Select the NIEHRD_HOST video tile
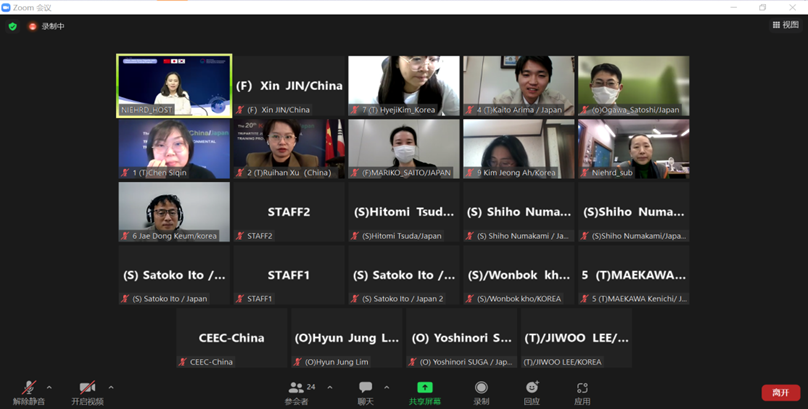 coord(174,85)
